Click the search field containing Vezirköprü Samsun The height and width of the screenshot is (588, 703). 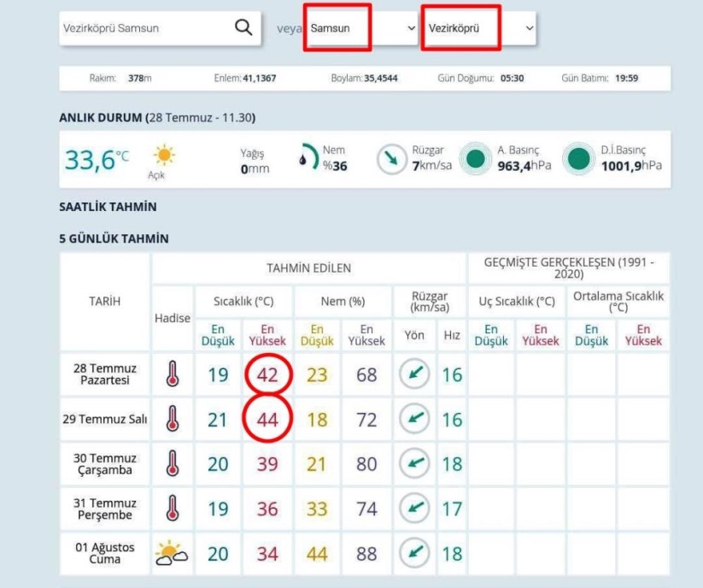click(144, 28)
